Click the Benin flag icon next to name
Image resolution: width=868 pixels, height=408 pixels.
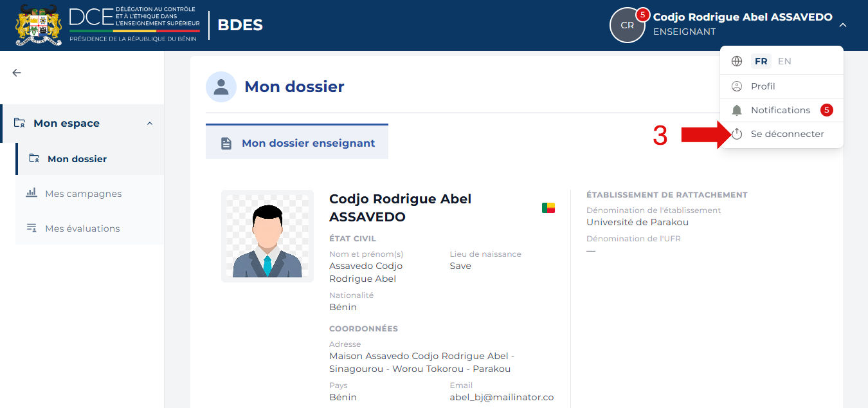pos(548,208)
